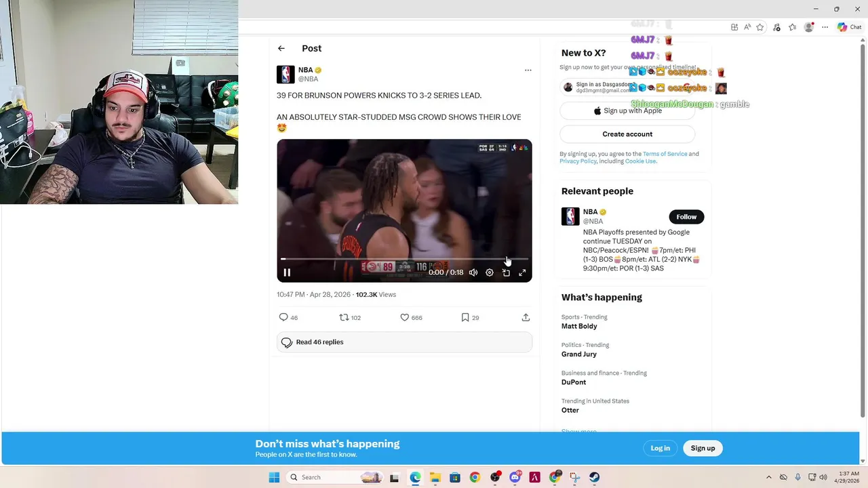
Task: Show hidden system tray icons
Action: 768,477
